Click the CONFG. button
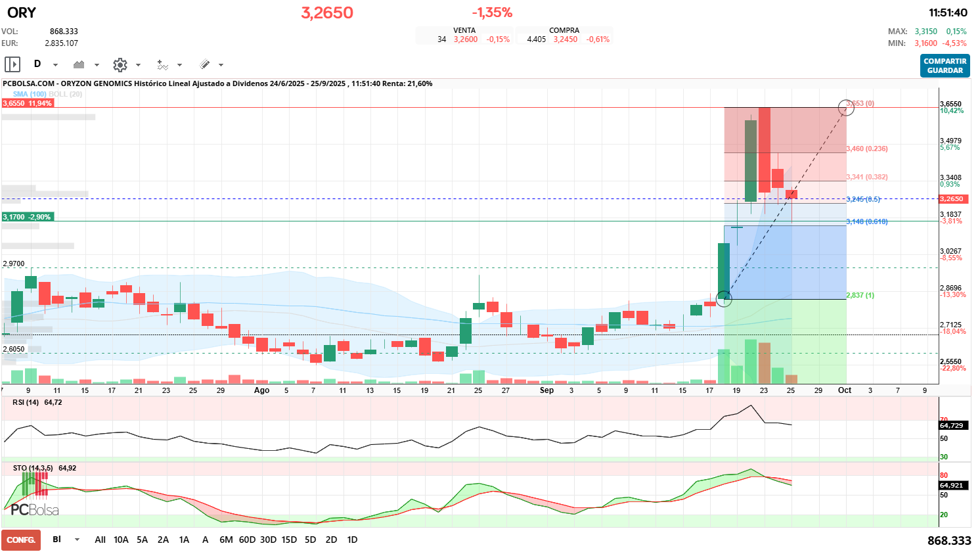 pos(21,540)
